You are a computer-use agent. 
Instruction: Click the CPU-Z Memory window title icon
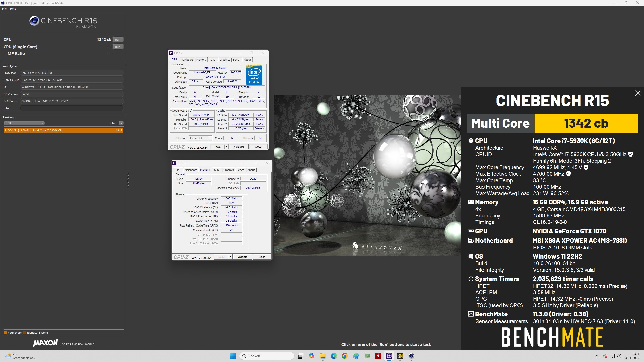(x=174, y=163)
